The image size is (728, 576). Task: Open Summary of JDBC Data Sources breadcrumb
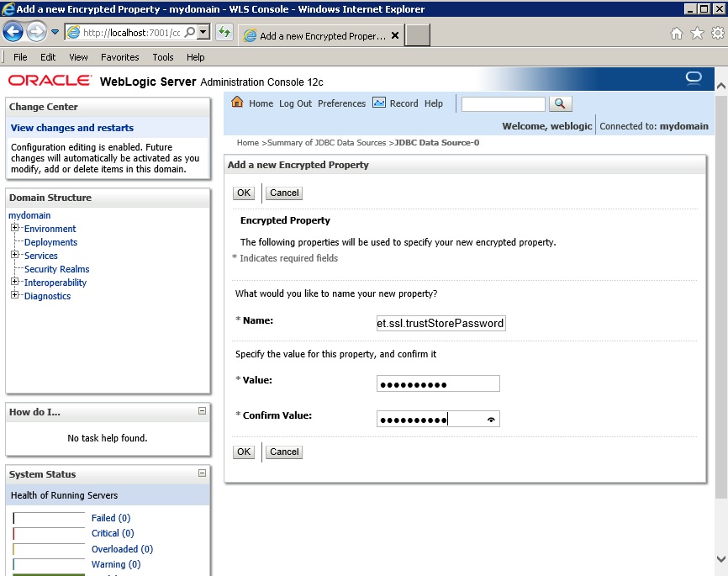tap(326, 143)
